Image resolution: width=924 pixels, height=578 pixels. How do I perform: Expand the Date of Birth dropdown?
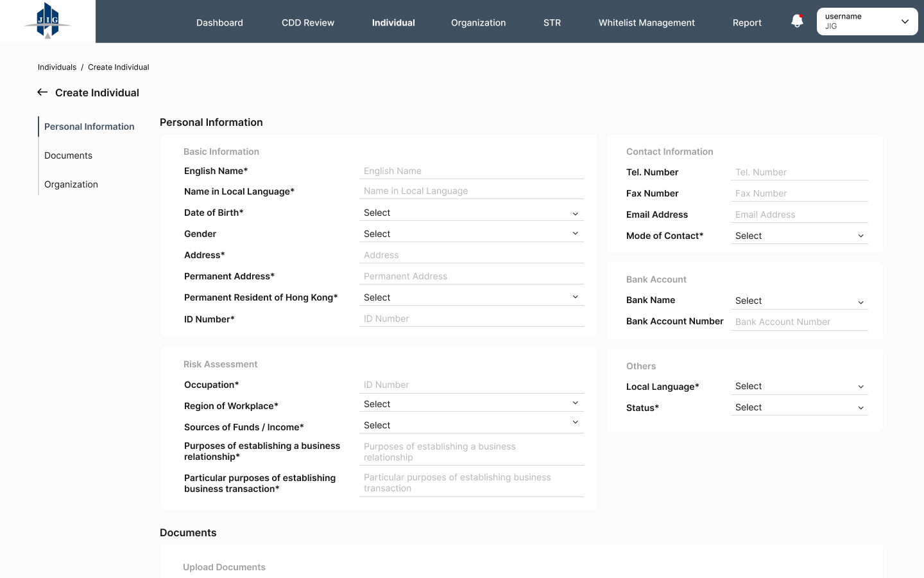point(472,213)
